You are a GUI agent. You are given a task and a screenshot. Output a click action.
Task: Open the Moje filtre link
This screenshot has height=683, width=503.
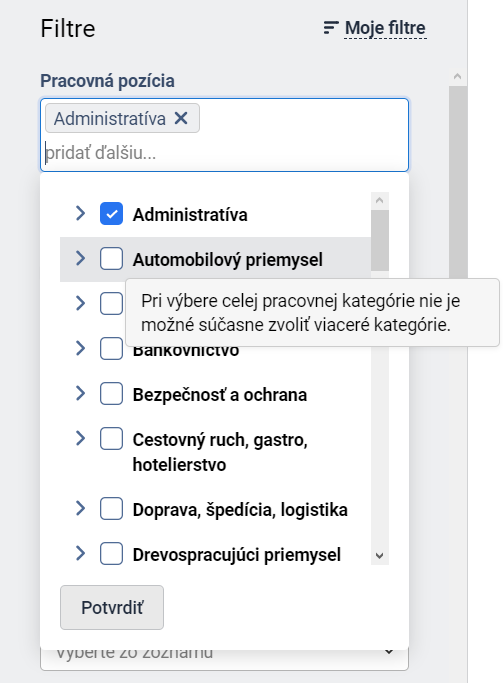click(385, 28)
